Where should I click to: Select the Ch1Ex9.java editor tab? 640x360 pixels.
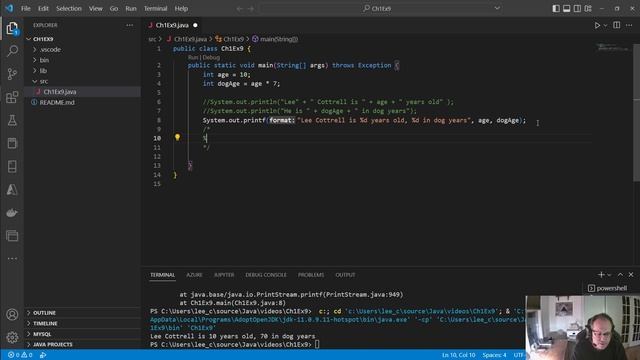tap(173, 25)
